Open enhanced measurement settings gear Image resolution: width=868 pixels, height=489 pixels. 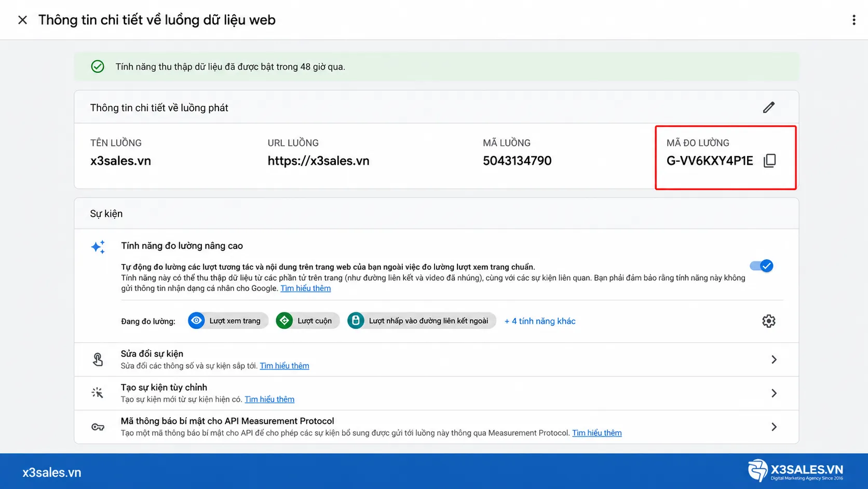(769, 321)
